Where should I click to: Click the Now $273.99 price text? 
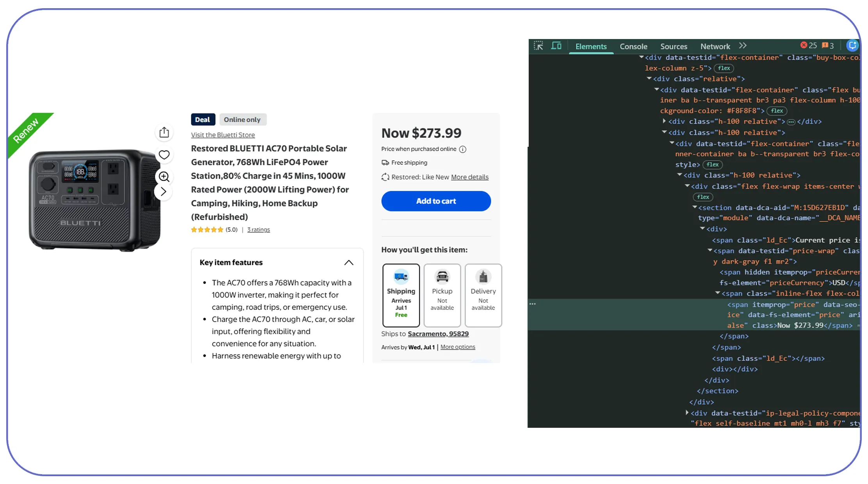pyautogui.click(x=421, y=133)
